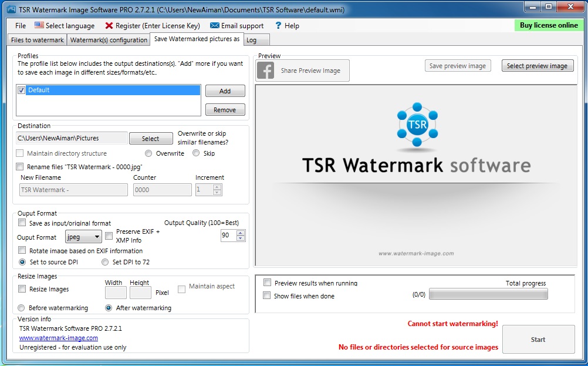Screen dimensions: 588x366
Task: Click Select destination folder button
Action: click(x=151, y=139)
